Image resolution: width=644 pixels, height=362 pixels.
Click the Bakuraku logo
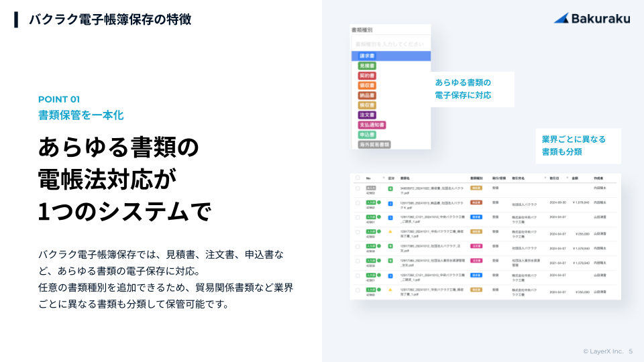pos(592,19)
